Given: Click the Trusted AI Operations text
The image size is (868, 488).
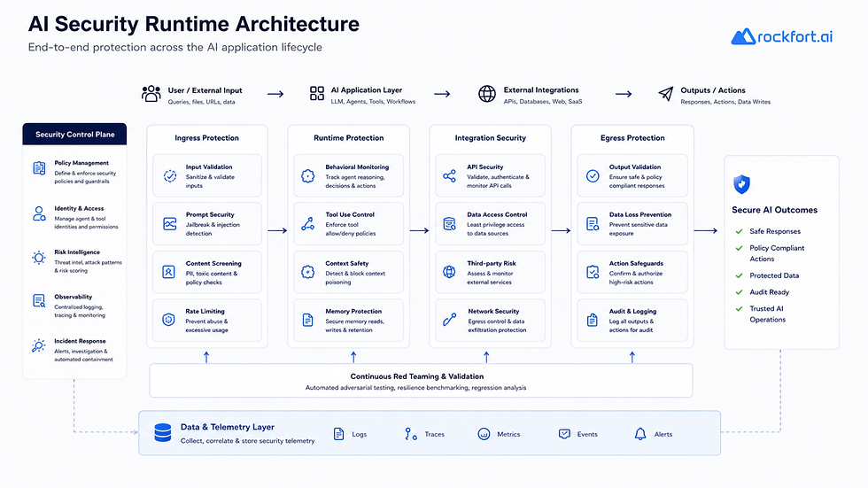Looking at the screenshot, I should click(767, 314).
